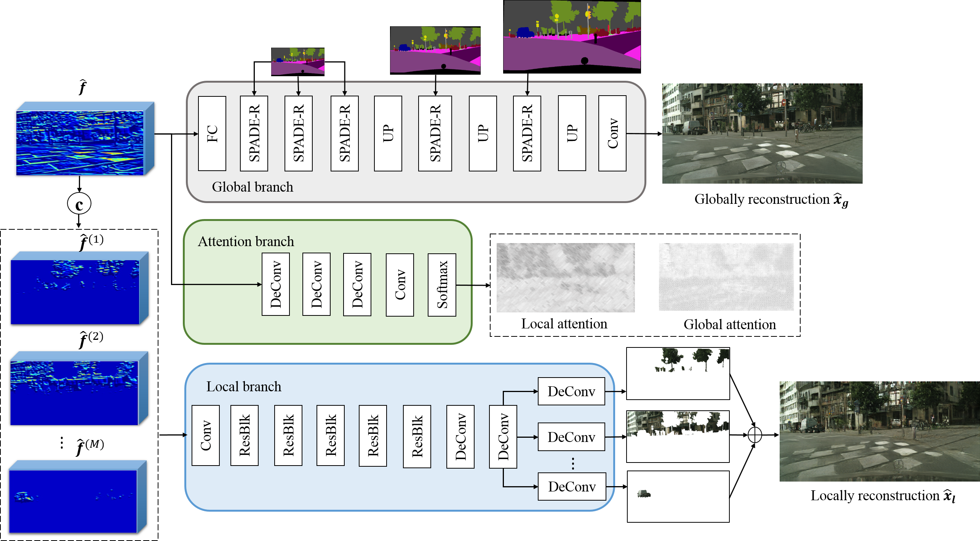Select the first Conv block in Local branch
Screen dimensions: 980x541
[206, 435]
